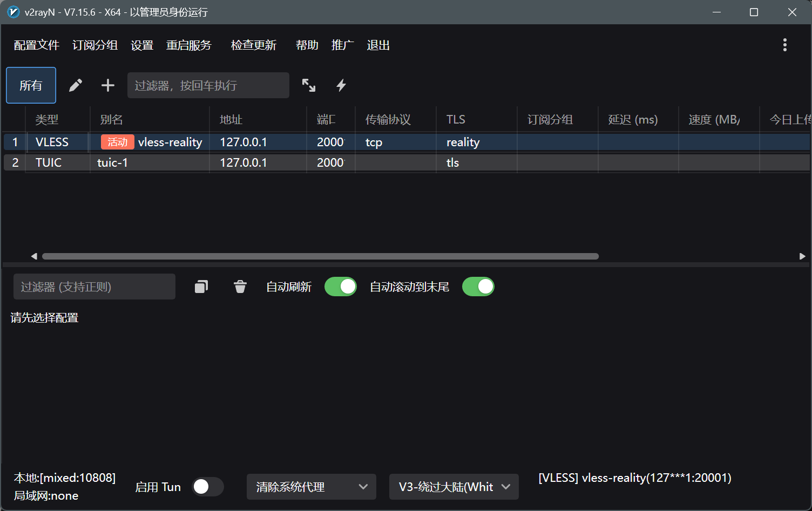Image resolution: width=812 pixels, height=511 pixels.
Task: Open the 配置文件 menu
Action: pos(36,45)
